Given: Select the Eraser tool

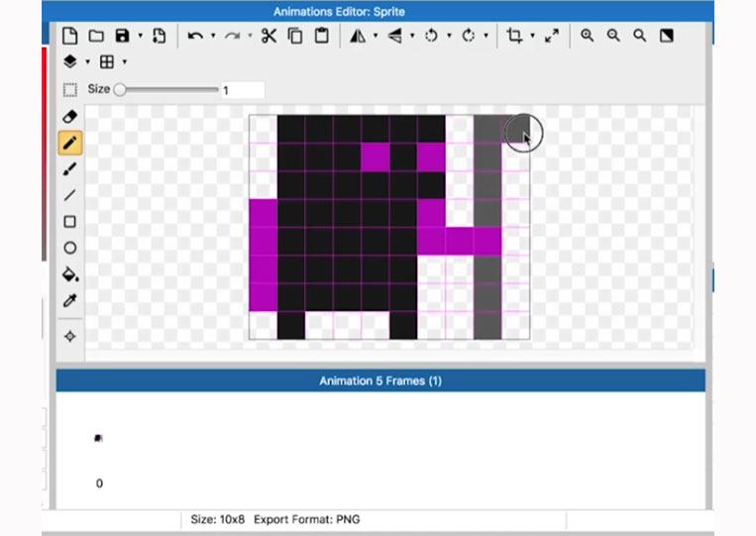Looking at the screenshot, I should (x=70, y=117).
